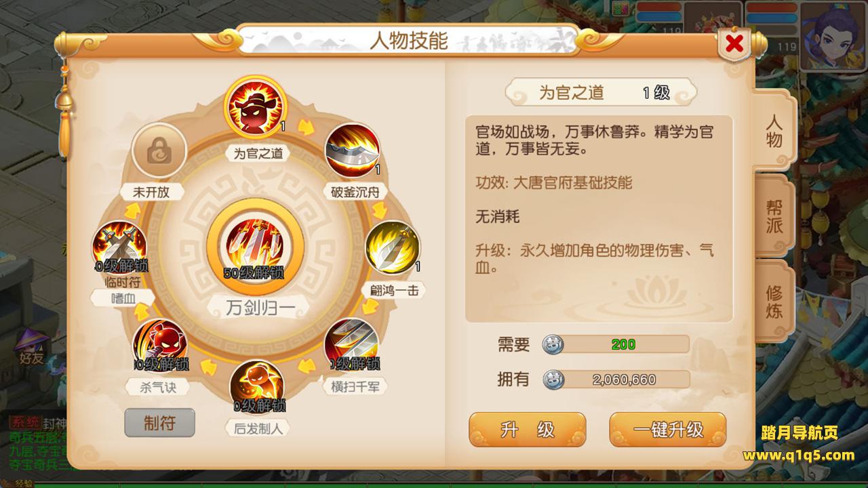The image size is (868, 488).
Task: Click the 升级 upgrade button
Action: (527, 430)
